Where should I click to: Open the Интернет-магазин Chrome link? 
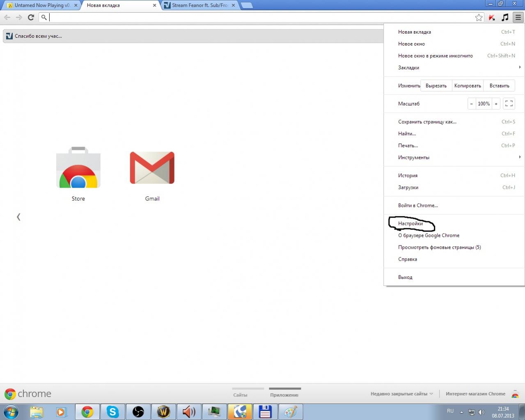click(475, 394)
